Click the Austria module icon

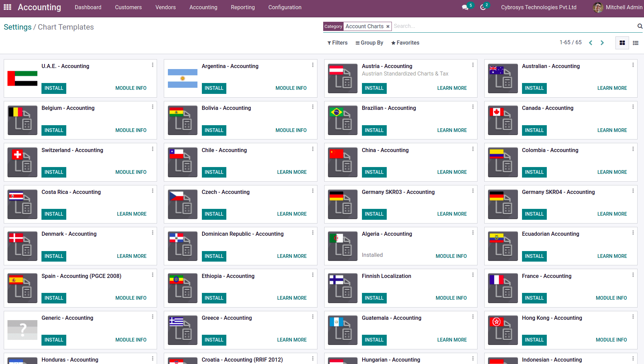(x=343, y=79)
